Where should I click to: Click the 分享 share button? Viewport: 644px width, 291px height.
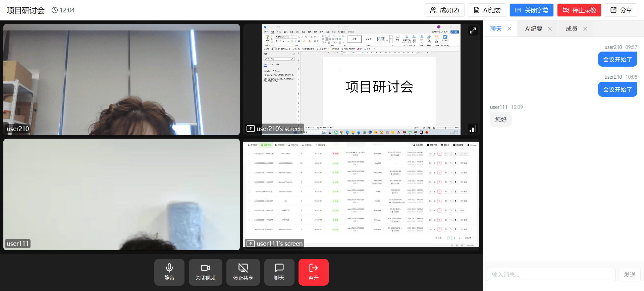pyautogui.click(x=621, y=10)
